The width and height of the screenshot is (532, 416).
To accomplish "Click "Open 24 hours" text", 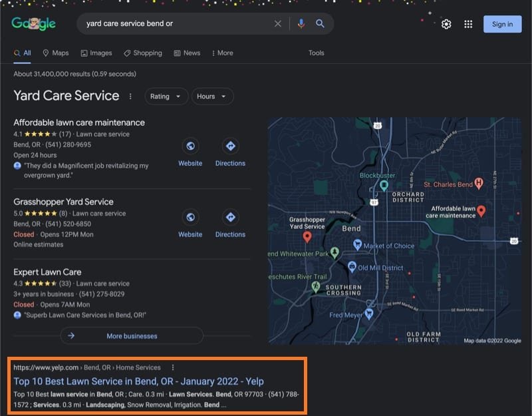I will pos(35,155).
